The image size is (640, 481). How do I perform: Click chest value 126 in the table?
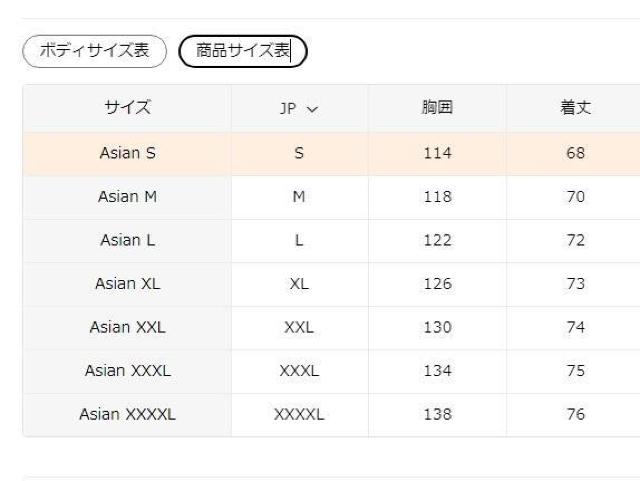437,283
